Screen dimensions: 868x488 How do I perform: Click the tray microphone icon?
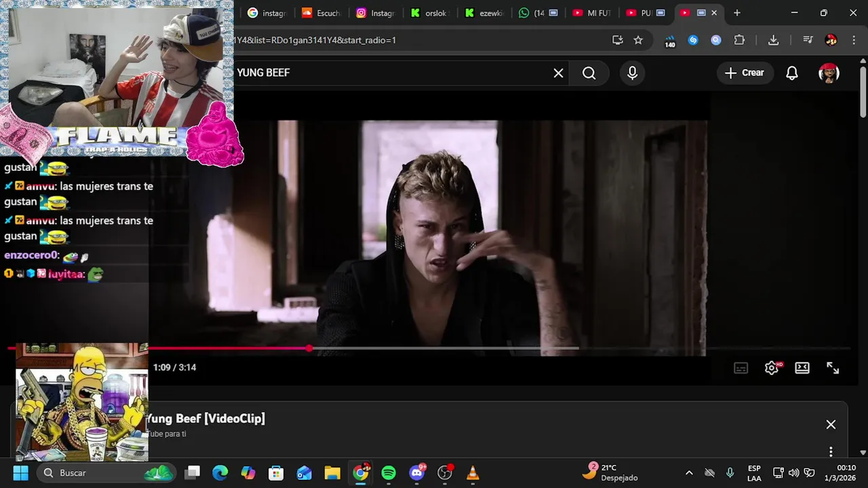pos(730,473)
